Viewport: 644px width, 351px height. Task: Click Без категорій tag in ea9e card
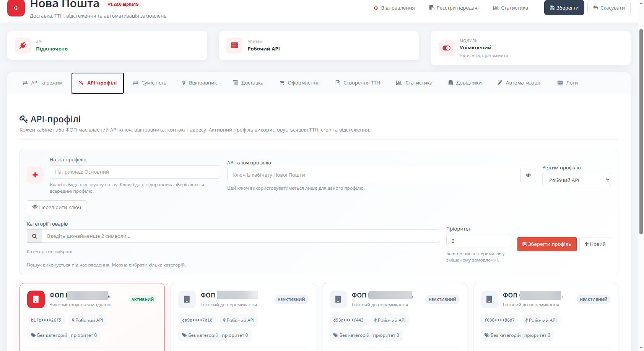(x=215, y=335)
